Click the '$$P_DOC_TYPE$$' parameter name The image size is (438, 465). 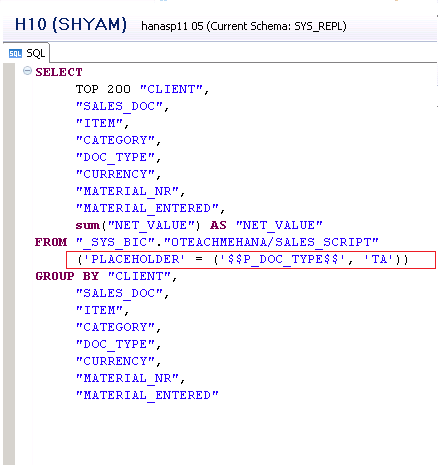tap(282, 259)
